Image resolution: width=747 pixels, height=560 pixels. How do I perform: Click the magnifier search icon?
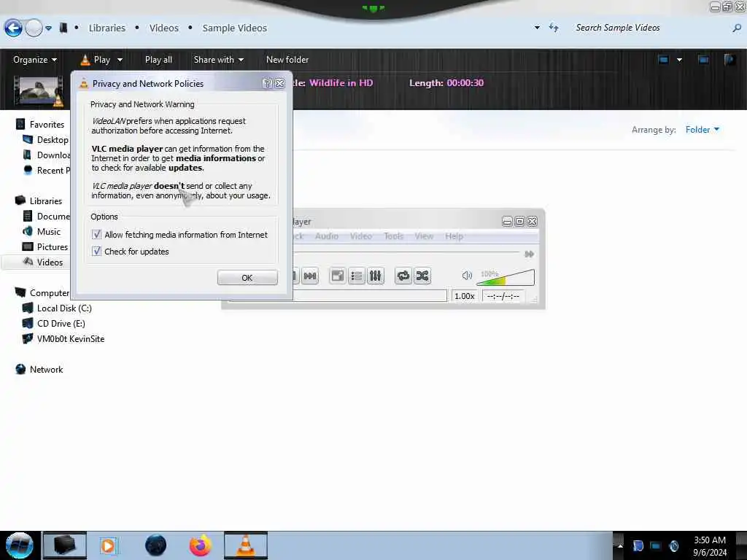pyautogui.click(x=737, y=28)
